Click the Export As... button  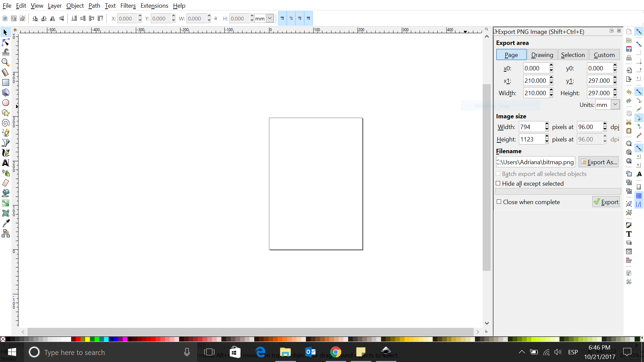pyautogui.click(x=599, y=162)
